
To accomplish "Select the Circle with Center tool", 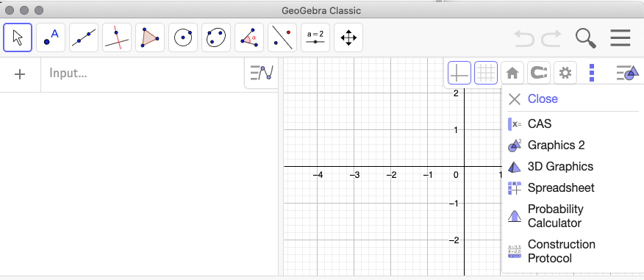I will pyautogui.click(x=183, y=37).
